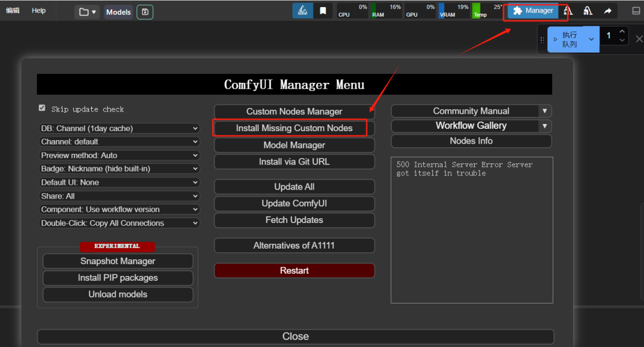644x347 pixels.
Task: Toggle the bottom panel icon at top right
Action: (x=636, y=11)
